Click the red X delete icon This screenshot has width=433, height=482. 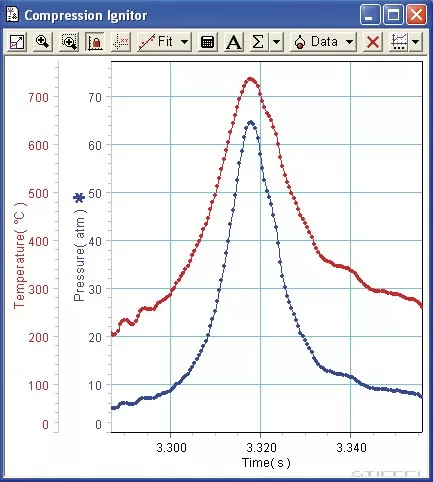pyautogui.click(x=372, y=42)
